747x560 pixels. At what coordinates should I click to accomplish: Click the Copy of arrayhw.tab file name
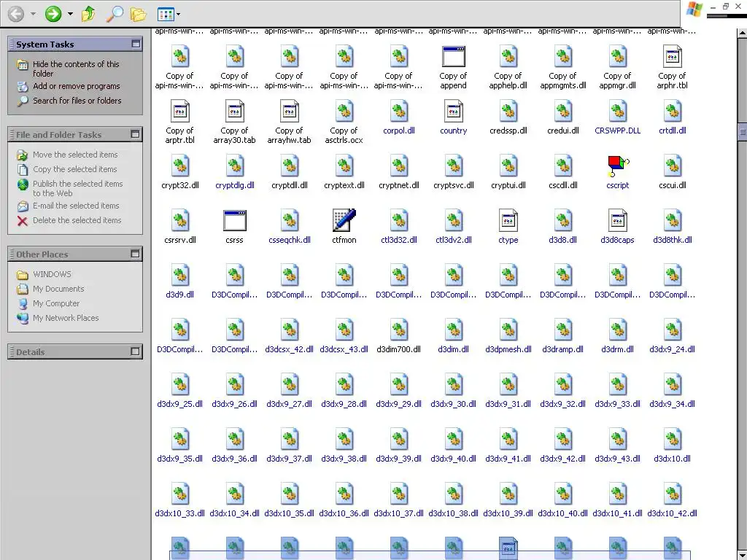click(x=289, y=135)
